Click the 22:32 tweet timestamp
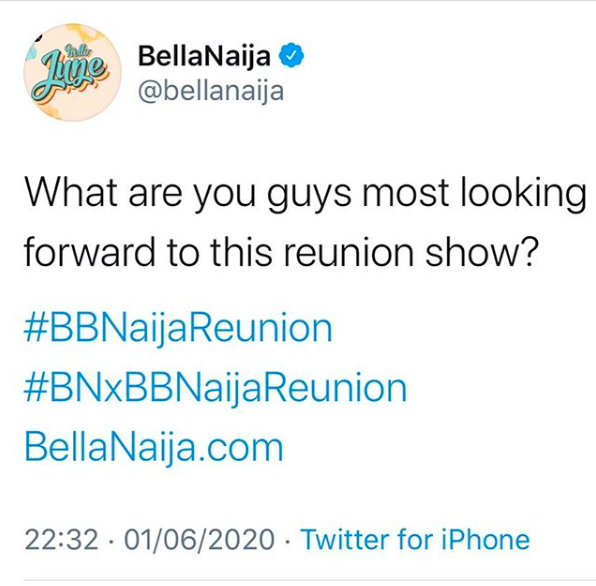This screenshot has width=596, height=586. (62, 539)
